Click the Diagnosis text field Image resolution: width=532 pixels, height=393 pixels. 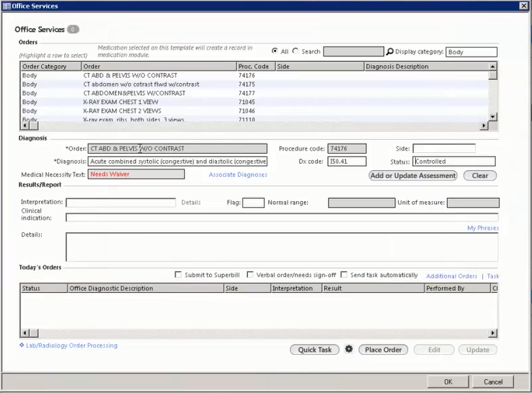point(177,162)
